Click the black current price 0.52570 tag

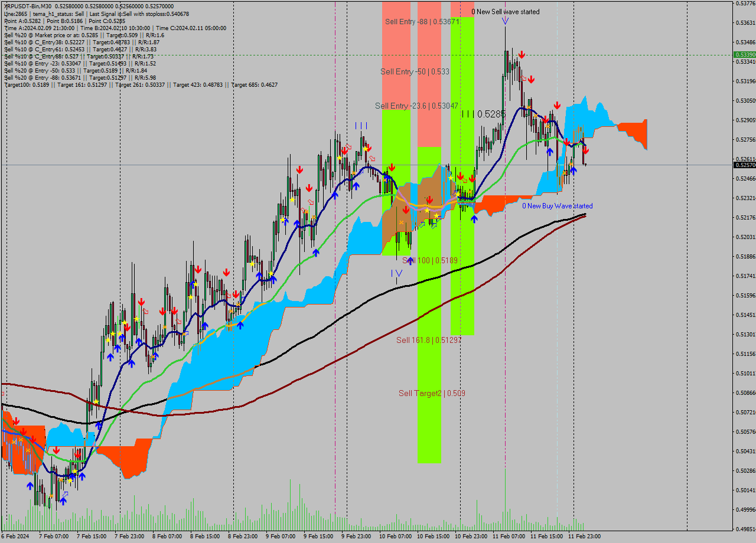coord(744,165)
